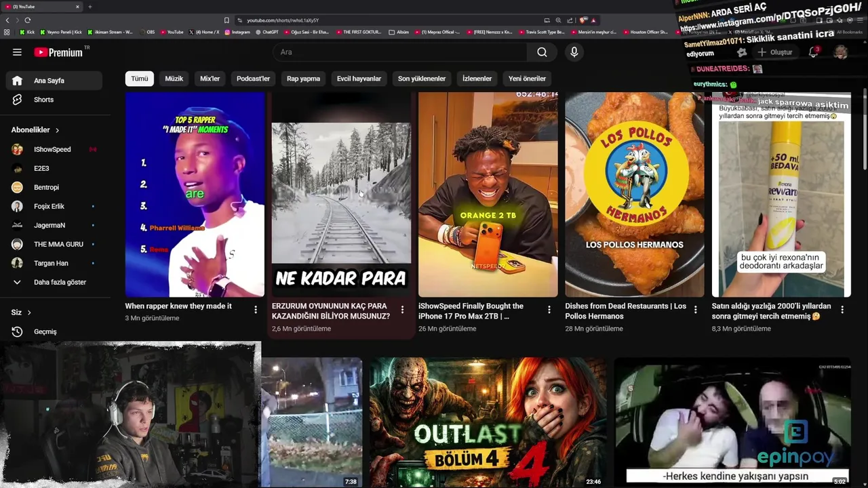Play the epinpay car video thumbnail
Viewport: 868px width, 488px height.
pos(732,422)
